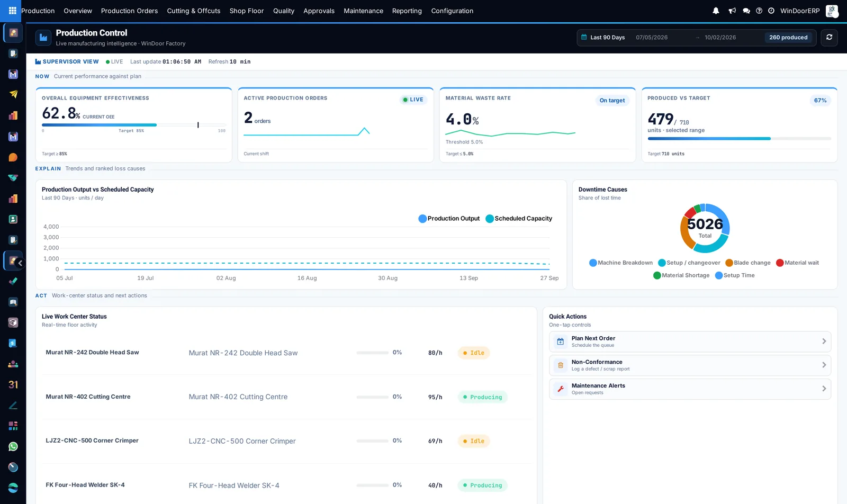
Task: Click the calendar icon in date range
Action: [x=584, y=37]
